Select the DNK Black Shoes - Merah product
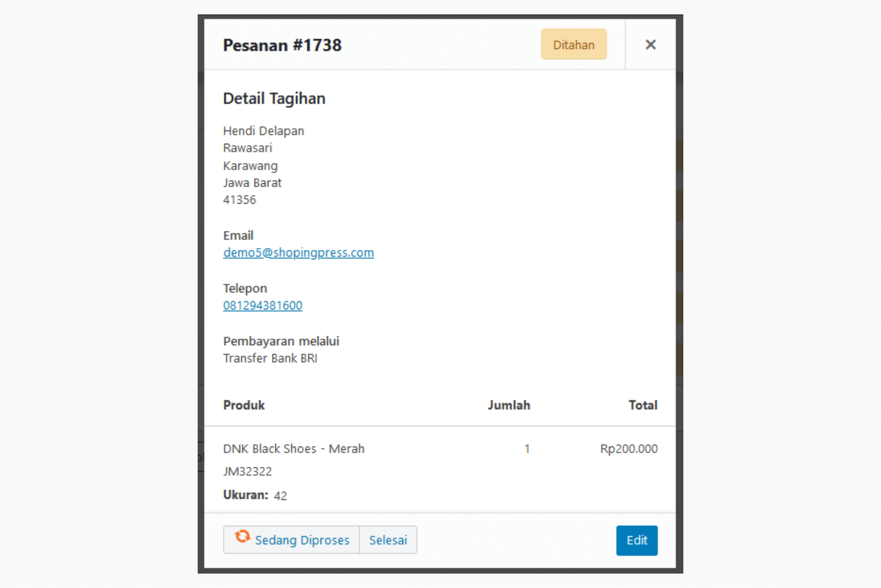Viewport: 881px width, 588px height. pyautogui.click(x=293, y=449)
